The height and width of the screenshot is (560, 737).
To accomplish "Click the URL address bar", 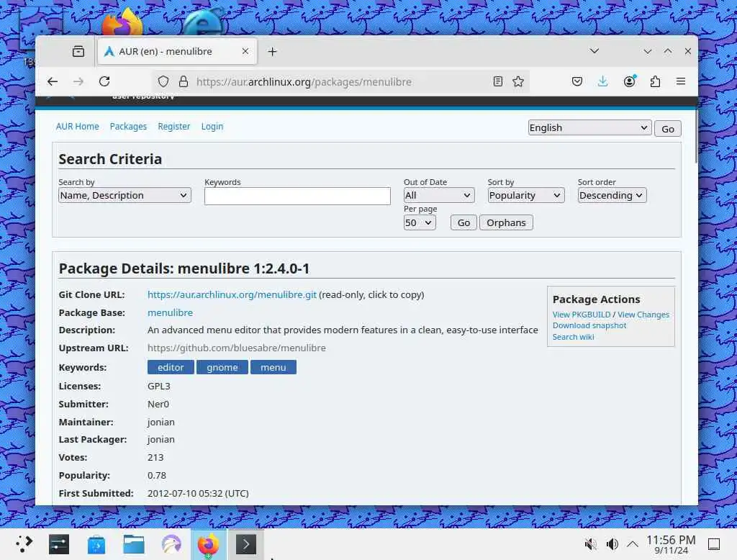I will pyautogui.click(x=340, y=82).
